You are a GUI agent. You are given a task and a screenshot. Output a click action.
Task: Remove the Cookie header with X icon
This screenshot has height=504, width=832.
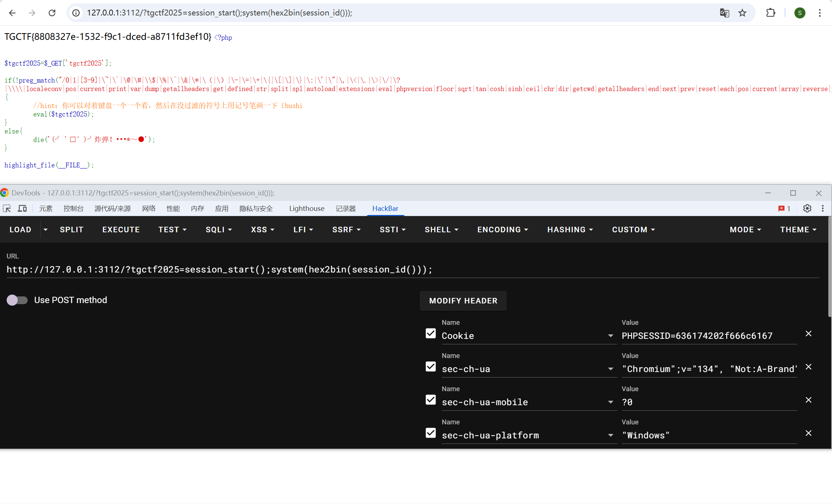(x=808, y=334)
